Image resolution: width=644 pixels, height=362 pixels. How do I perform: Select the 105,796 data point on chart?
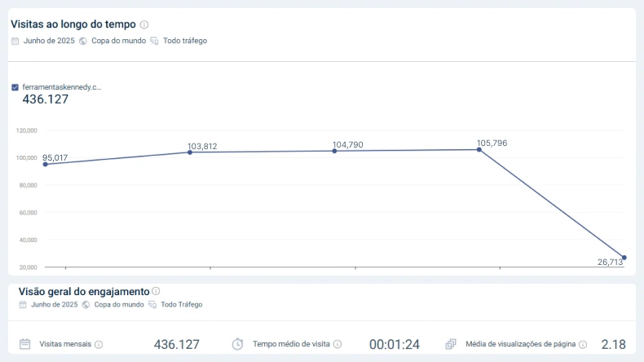click(x=479, y=150)
